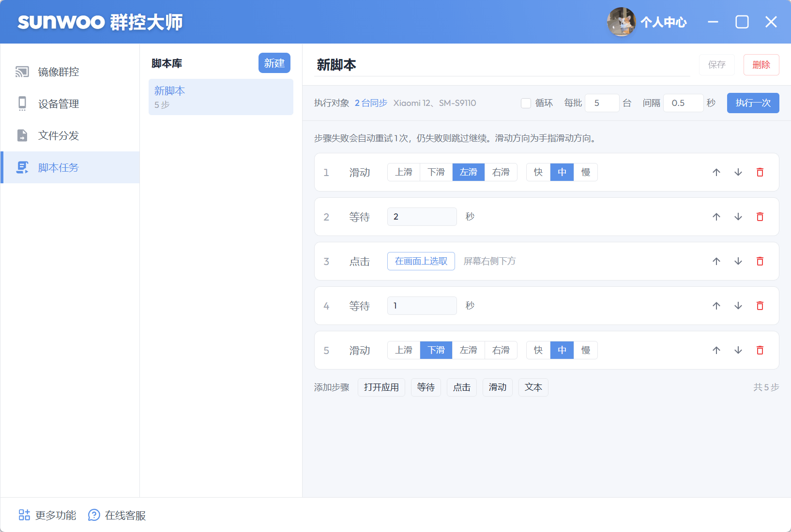This screenshot has width=791, height=532.
Task: Click the 执行一次 button
Action: 753,103
